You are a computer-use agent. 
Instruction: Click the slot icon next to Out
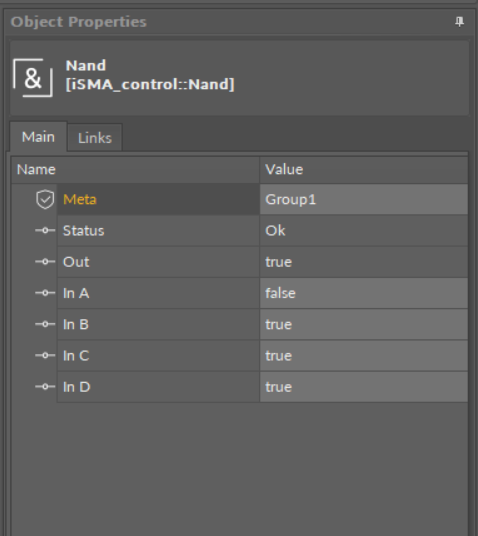click(x=45, y=262)
